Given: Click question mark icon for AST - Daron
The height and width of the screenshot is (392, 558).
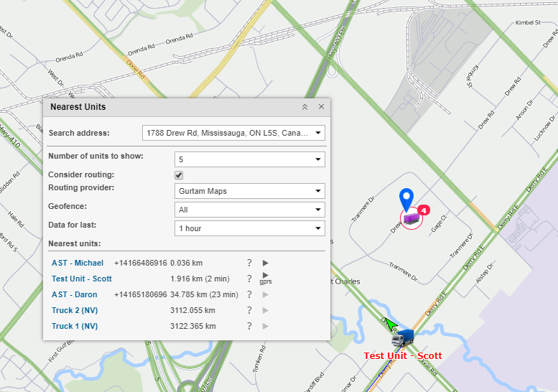Looking at the screenshot, I should pyautogui.click(x=249, y=295).
